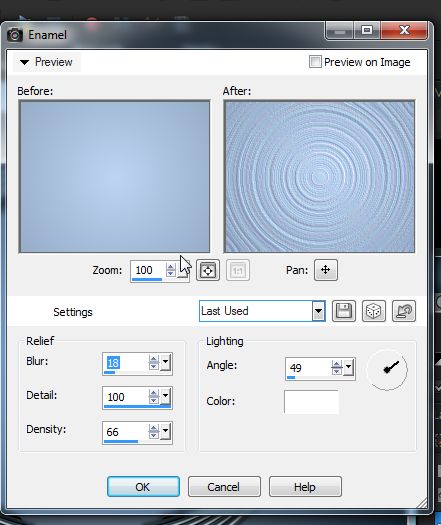Click the Enamel camera title bar icon

point(14,35)
